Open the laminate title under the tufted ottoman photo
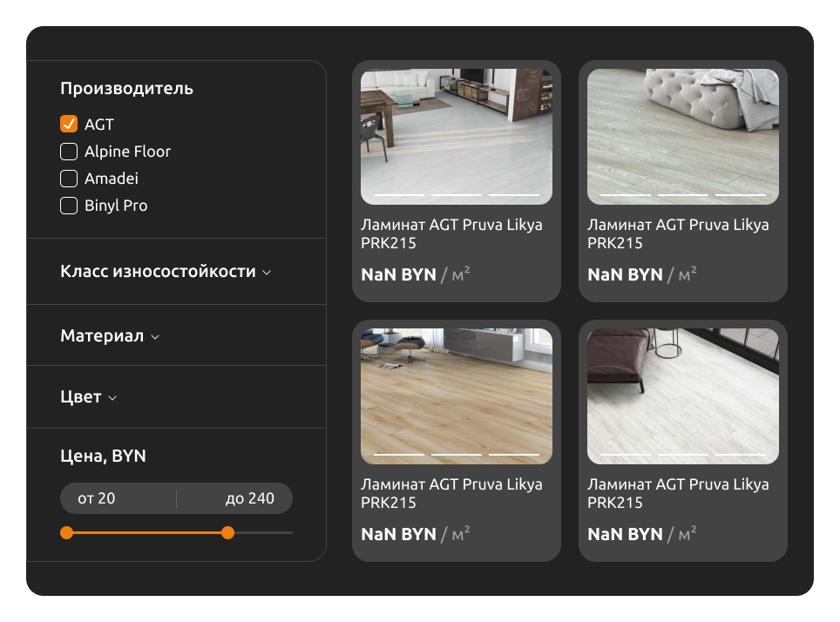 [x=678, y=233]
